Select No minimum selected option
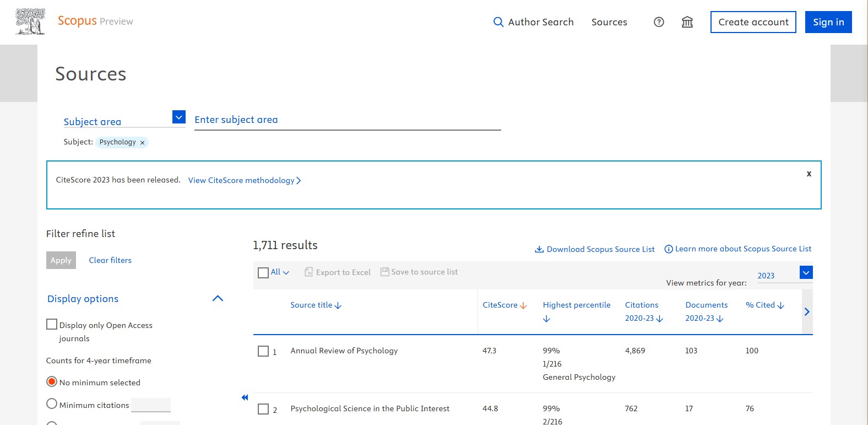Viewport: 868px width, 425px height. [52, 381]
